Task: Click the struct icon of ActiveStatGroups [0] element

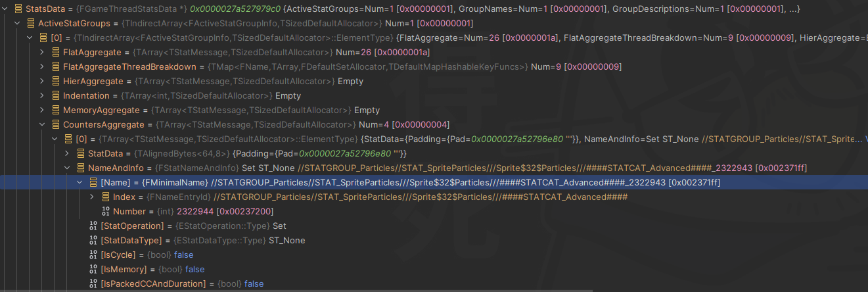Action: click(43, 38)
